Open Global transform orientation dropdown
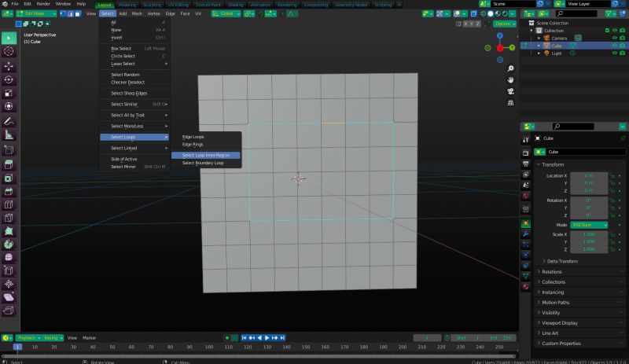The image size is (629, 364). tap(226, 13)
